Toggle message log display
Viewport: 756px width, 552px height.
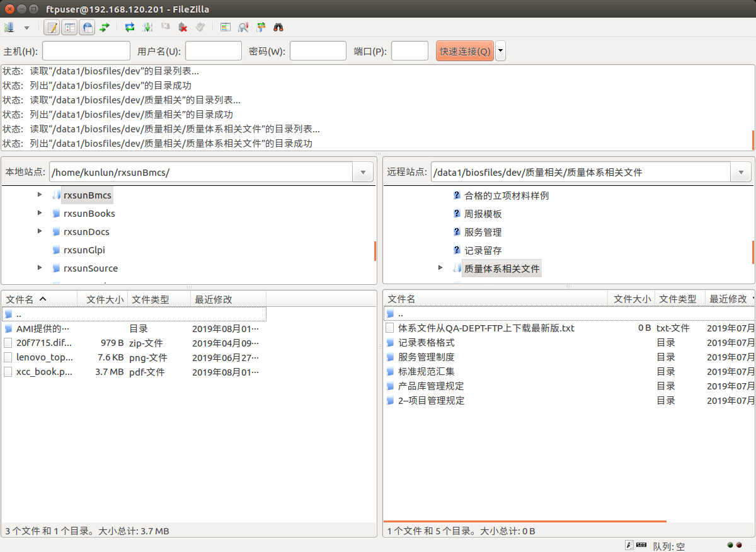coord(53,28)
